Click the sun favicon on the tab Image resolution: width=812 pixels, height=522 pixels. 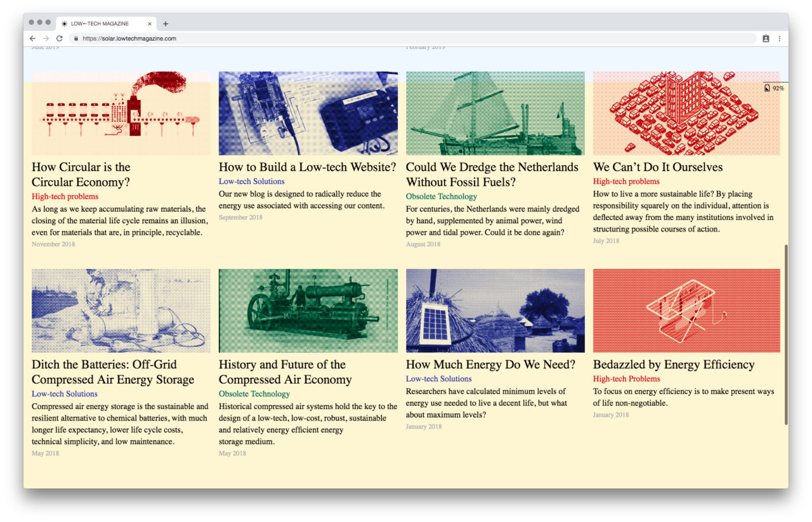[64, 24]
